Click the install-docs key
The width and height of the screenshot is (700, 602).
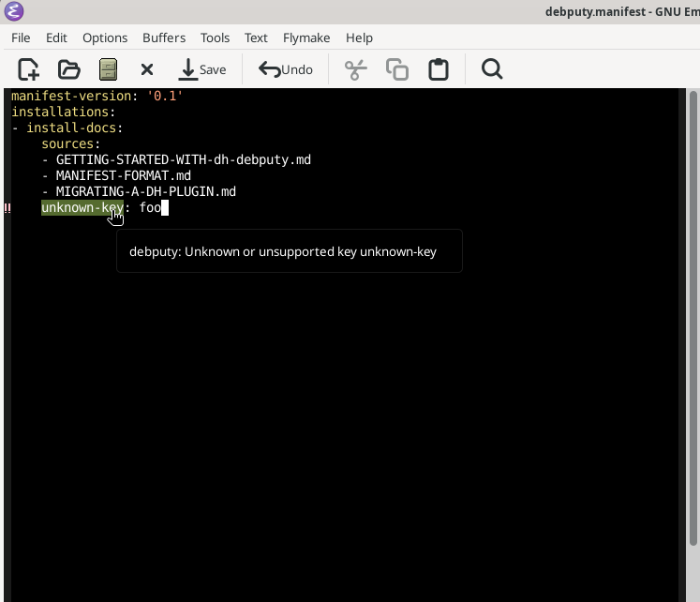71,128
